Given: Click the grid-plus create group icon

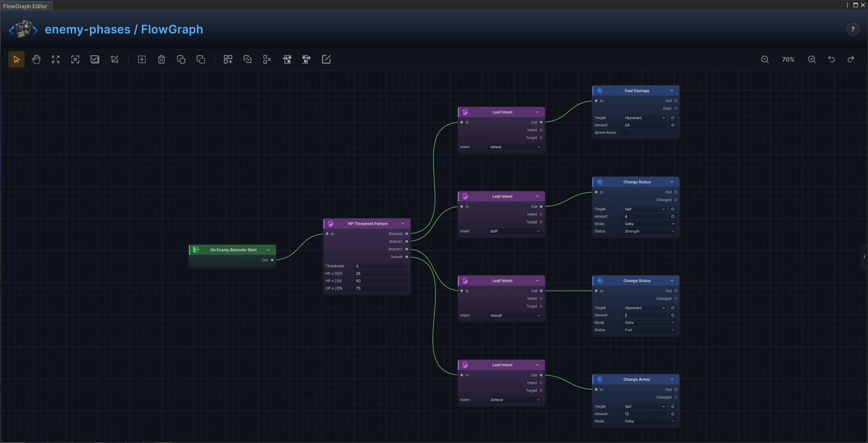Looking at the screenshot, I should (x=228, y=59).
